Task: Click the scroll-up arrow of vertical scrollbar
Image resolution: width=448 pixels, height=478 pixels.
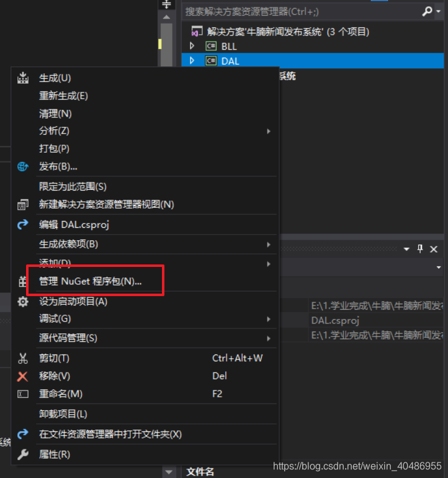Action: tap(166, 17)
